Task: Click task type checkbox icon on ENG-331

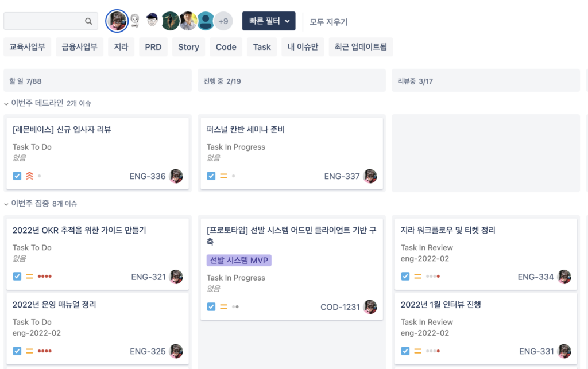Action: [x=405, y=351]
